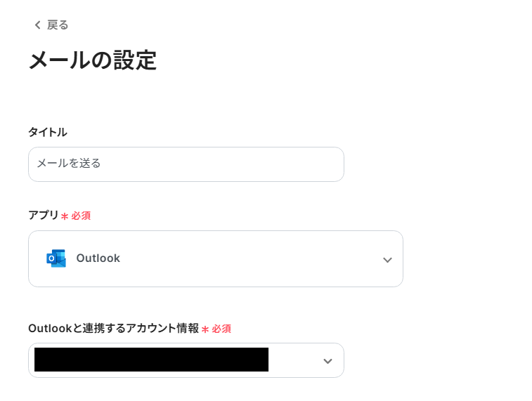Click the Outlook text in app selector
Viewport: 532px width, 401px height.
coord(98,258)
